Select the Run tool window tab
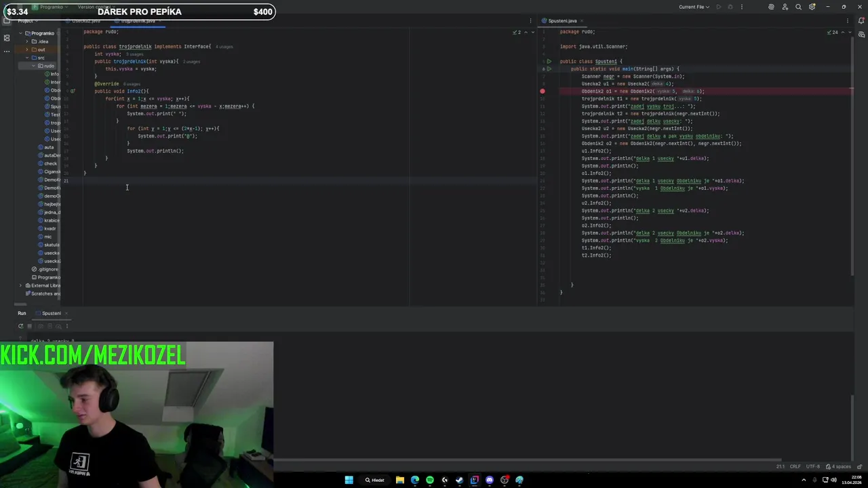 point(22,313)
